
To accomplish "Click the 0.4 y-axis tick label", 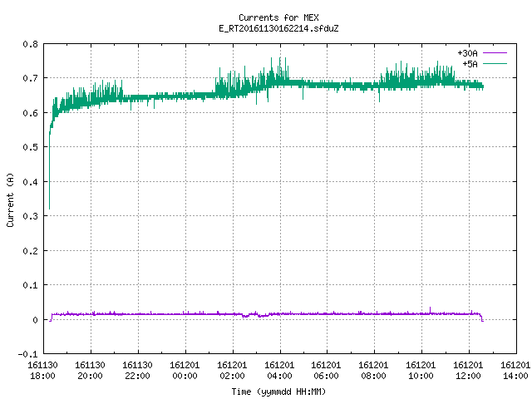I will click(x=30, y=182).
